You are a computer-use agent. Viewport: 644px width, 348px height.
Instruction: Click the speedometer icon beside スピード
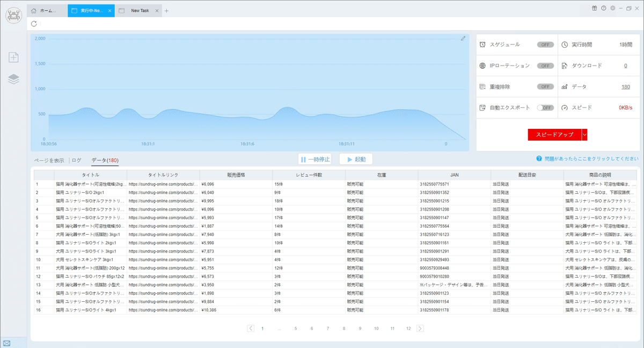(x=565, y=107)
